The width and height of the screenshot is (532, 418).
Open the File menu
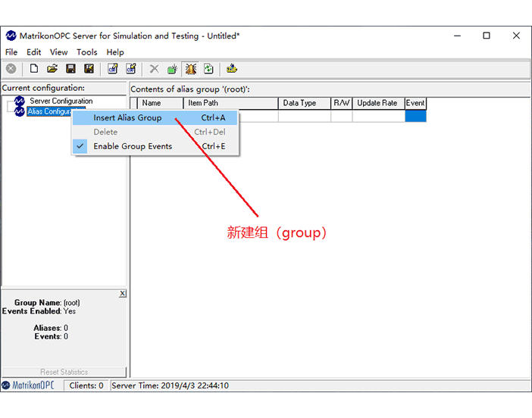[x=11, y=52]
